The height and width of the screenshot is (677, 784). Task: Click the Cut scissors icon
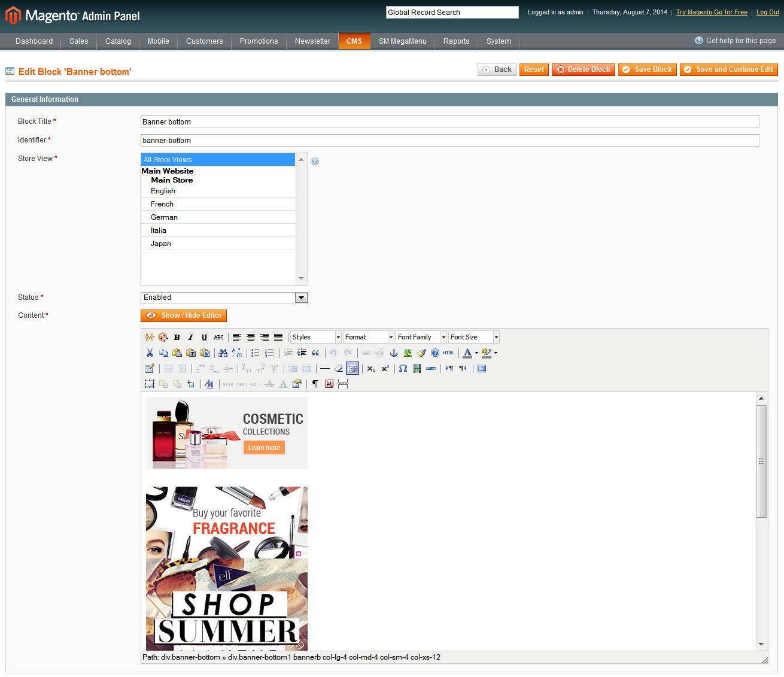(x=150, y=353)
